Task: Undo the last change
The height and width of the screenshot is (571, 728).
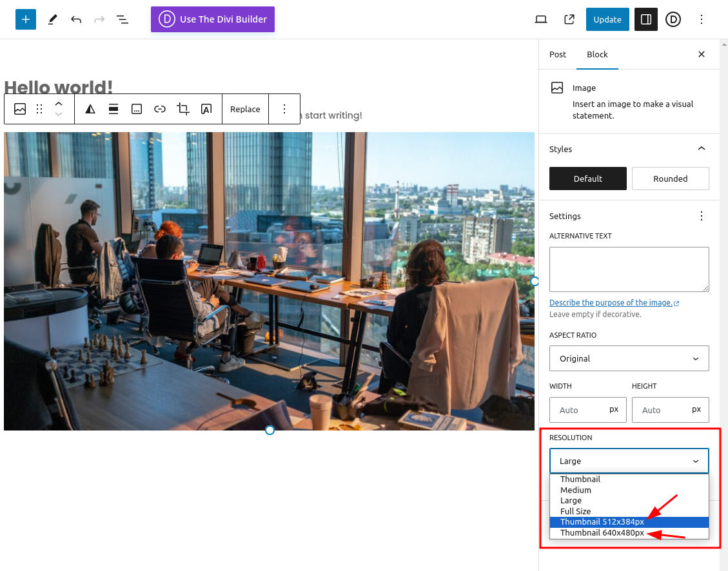Action: tap(76, 19)
